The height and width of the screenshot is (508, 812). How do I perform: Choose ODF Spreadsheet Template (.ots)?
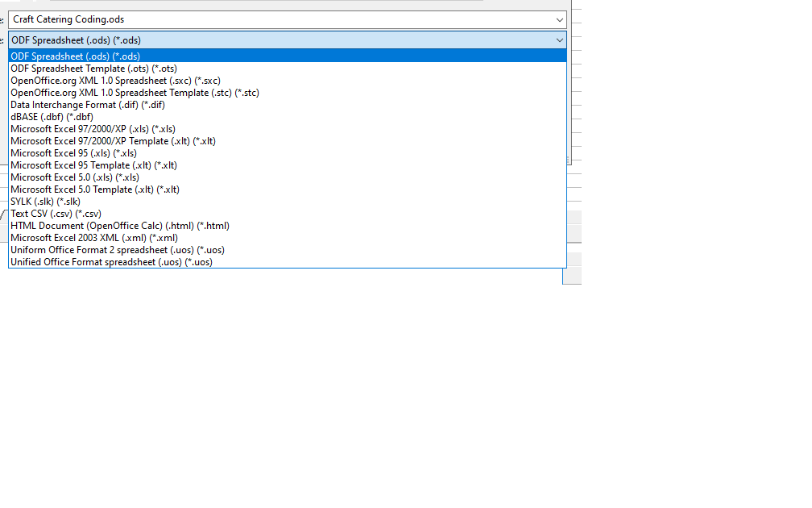click(288, 69)
